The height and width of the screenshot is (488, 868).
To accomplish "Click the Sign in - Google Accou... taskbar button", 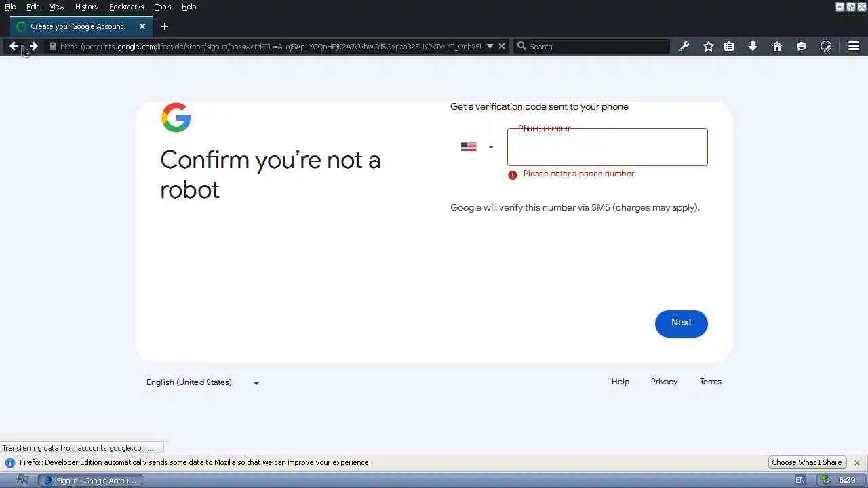I will click(x=90, y=480).
